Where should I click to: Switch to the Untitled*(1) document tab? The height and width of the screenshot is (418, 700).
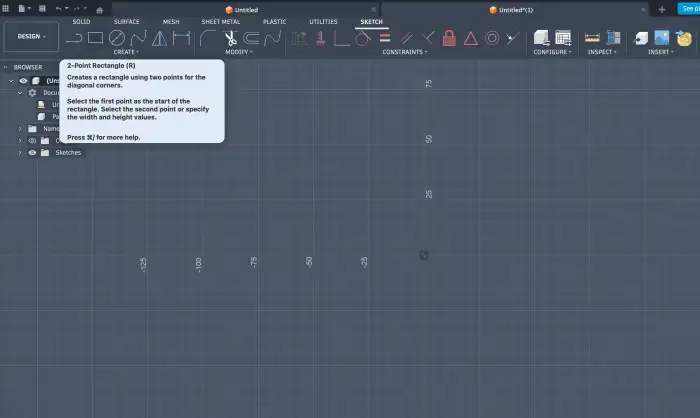click(511, 10)
